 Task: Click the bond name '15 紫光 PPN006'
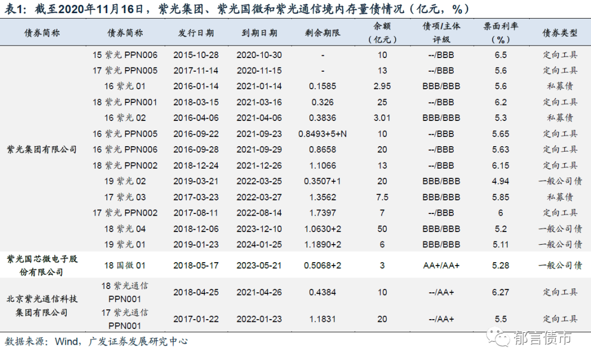click(125, 55)
